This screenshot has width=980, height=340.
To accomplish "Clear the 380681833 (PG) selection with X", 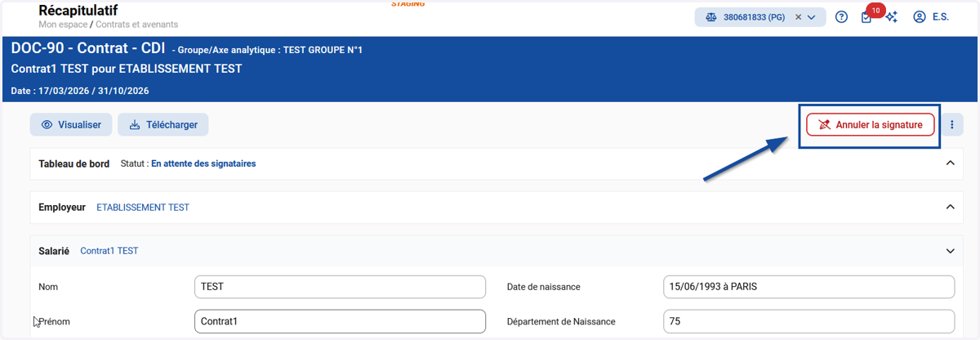I will tap(798, 17).
